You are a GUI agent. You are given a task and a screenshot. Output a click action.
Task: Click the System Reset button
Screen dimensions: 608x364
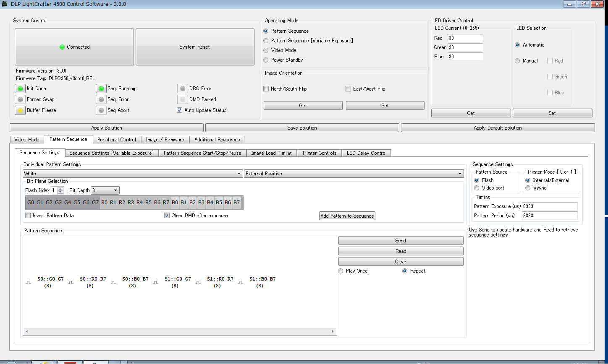pyautogui.click(x=195, y=47)
